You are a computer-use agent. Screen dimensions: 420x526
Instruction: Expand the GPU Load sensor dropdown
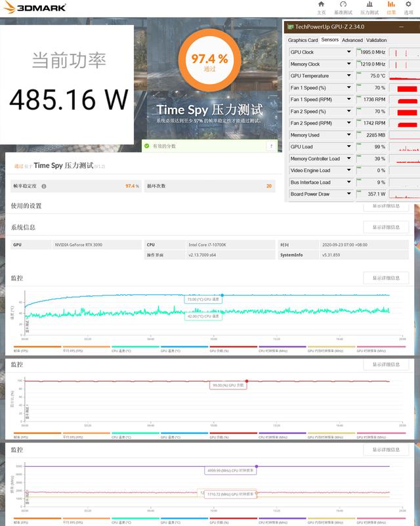(349, 146)
